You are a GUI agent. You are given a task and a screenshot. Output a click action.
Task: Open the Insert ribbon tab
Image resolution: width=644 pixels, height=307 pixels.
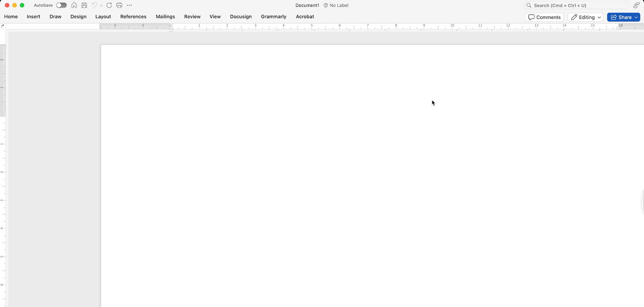pos(33,17)
